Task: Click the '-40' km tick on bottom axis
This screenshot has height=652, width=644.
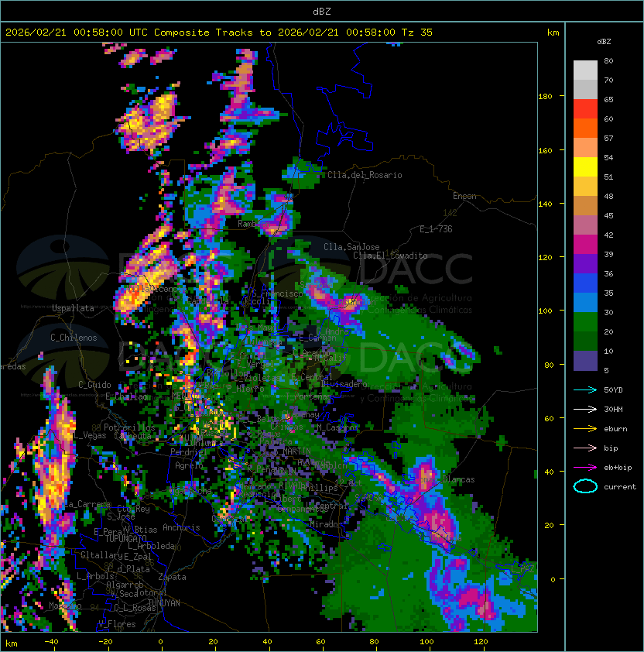Action: pyautogui.click(x=52, y=642)
